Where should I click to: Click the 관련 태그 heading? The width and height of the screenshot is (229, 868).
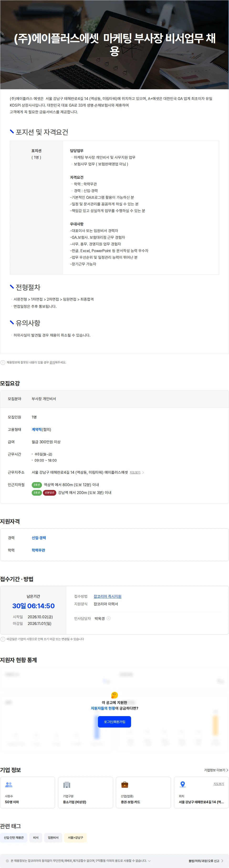(10, 826)
